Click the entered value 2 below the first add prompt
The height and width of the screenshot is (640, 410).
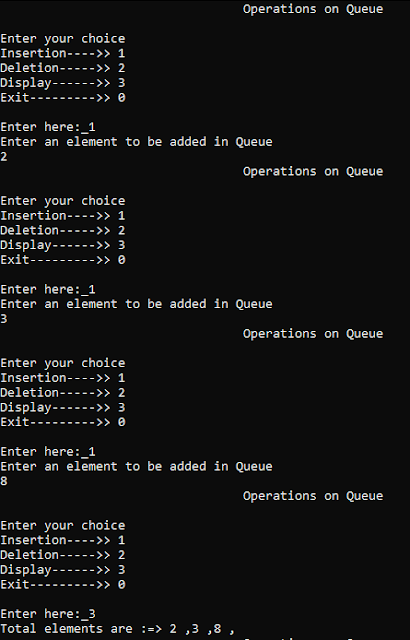coord(4,157)
